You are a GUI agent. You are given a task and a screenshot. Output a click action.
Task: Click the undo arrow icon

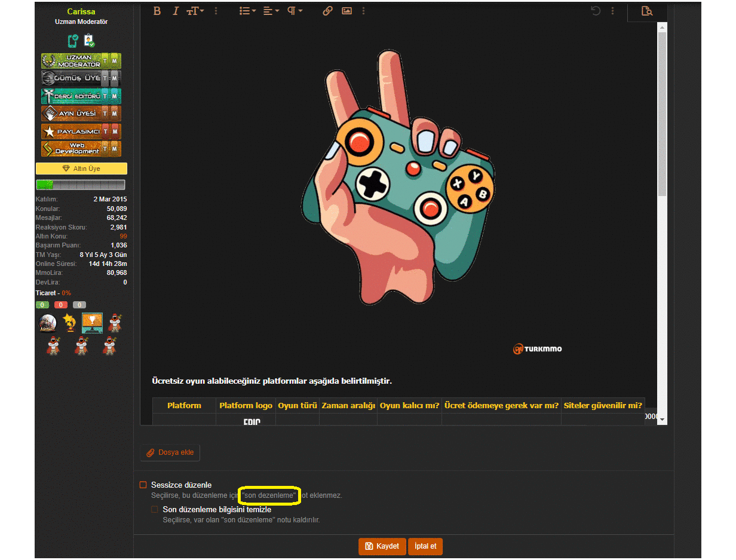595,11
